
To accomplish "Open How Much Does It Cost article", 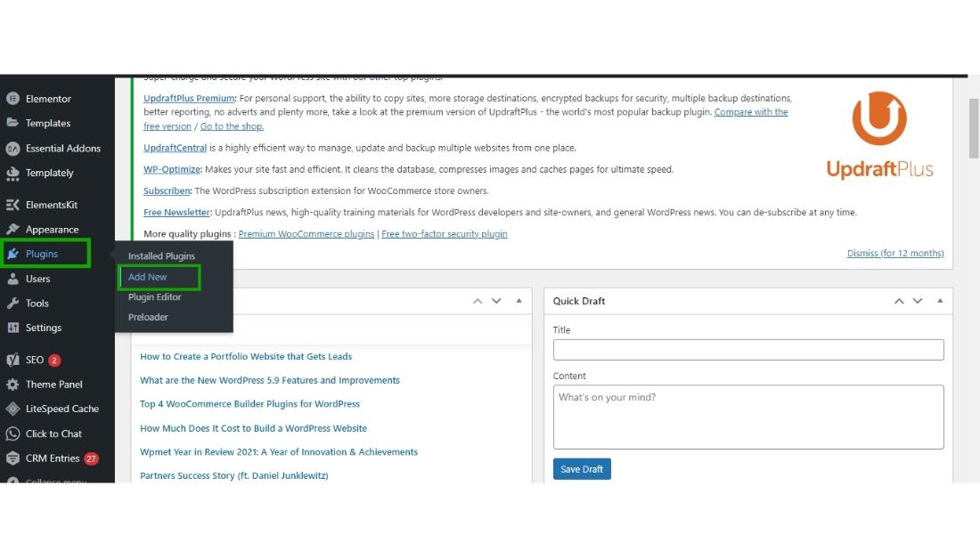I will (x=253, y=428).
